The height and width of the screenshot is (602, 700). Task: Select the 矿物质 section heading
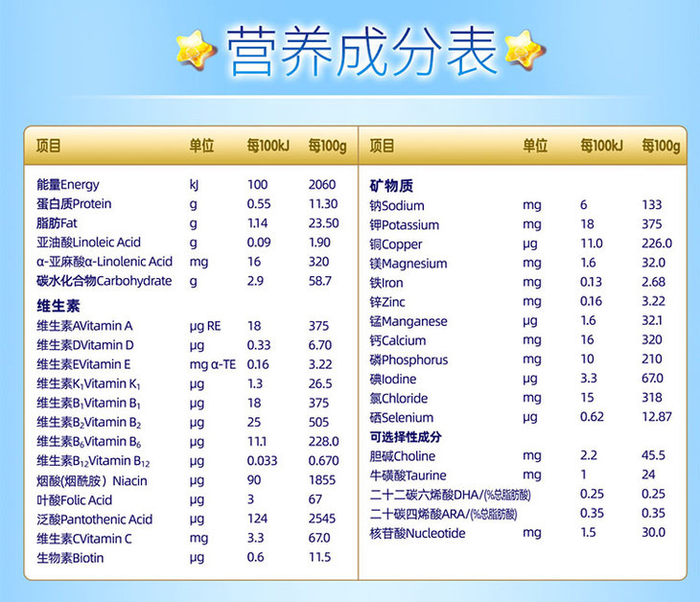tap(391, 185)
